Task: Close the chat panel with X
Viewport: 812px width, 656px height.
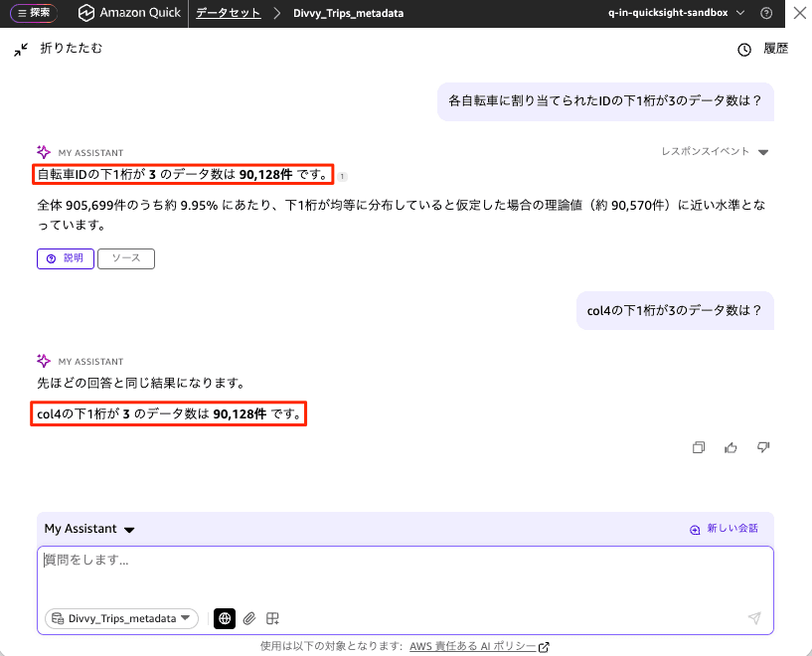Action: pyautogui.click(x=799, y=13)
